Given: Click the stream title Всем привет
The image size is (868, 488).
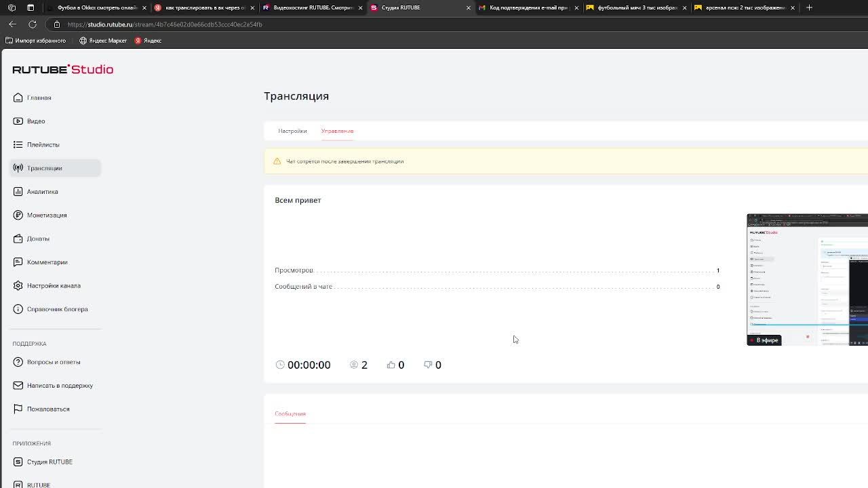Looking at the screenshot, I should [298, 200].
